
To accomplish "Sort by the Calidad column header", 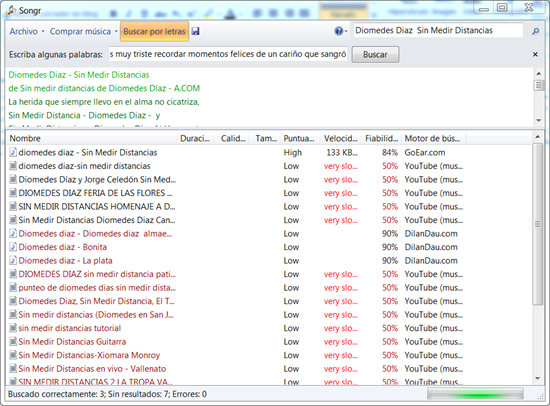I will coord(233,138).
